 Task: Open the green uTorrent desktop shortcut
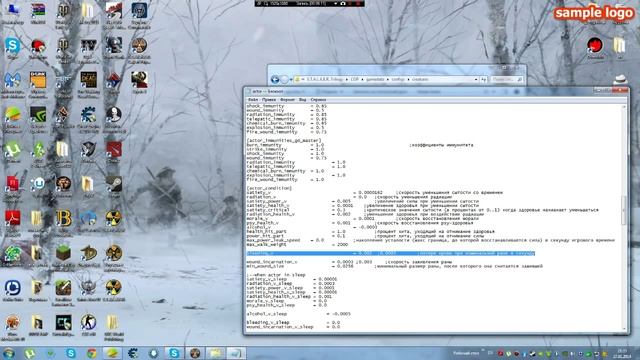click(12, 149)
